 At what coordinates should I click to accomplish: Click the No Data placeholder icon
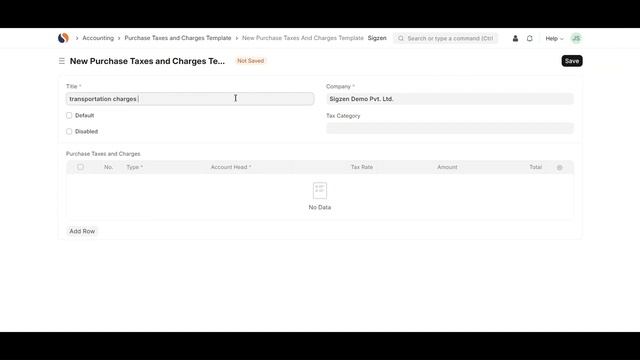click(320, 190)
